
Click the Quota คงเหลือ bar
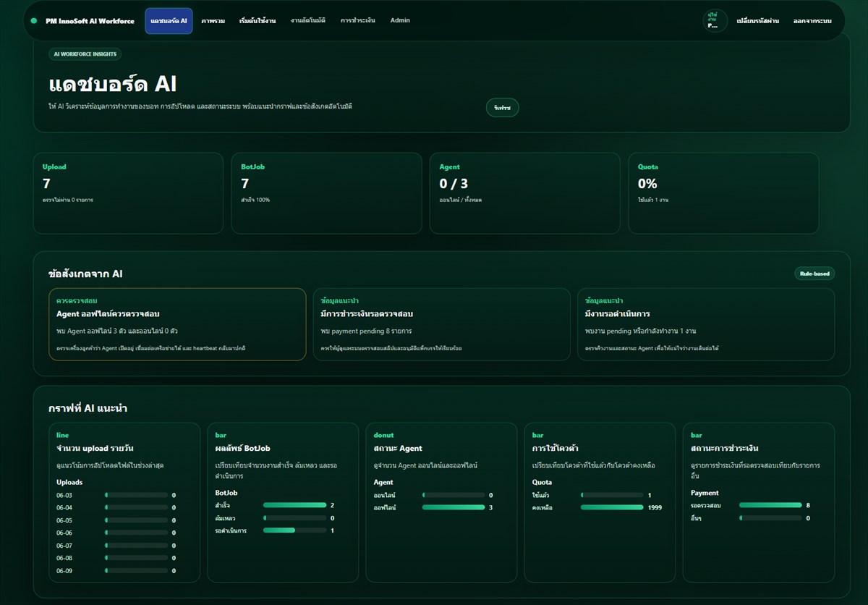click(612, 508)
